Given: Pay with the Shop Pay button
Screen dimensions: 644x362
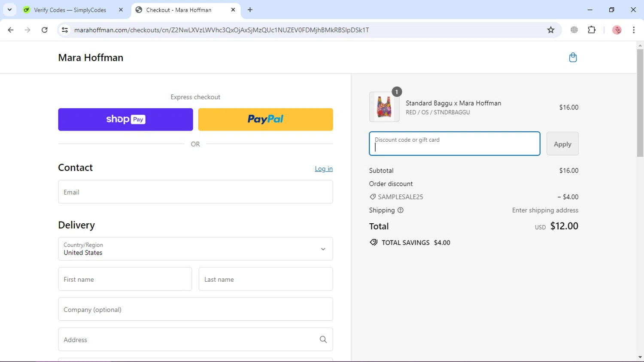Looking at the screenshot, I should coord(125,119).
